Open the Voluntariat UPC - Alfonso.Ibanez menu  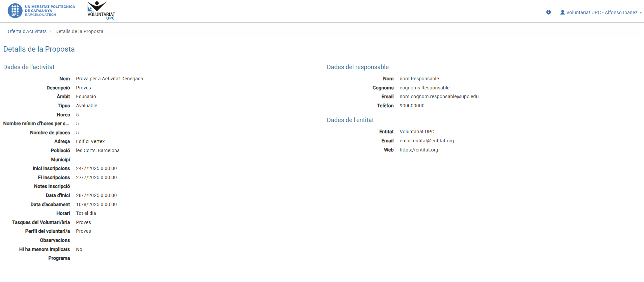(602, 12)
